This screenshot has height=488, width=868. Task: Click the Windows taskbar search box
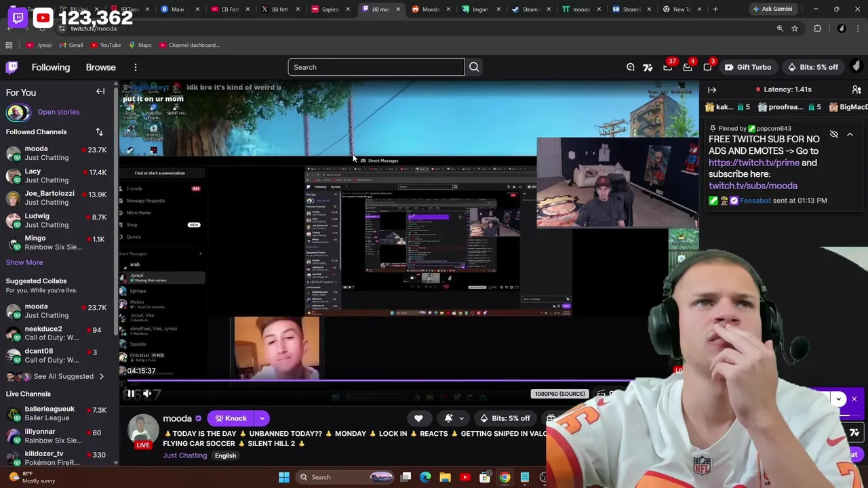coord(345,477)
